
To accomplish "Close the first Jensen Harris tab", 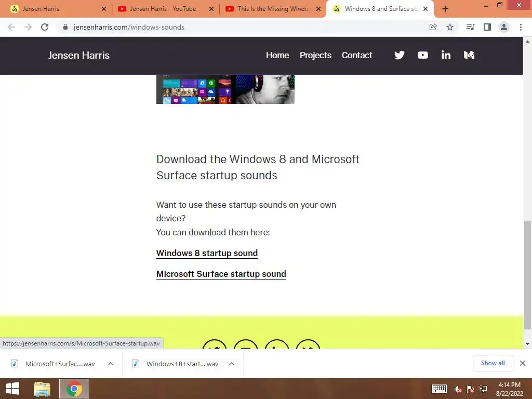I will (x=104, y=9).
